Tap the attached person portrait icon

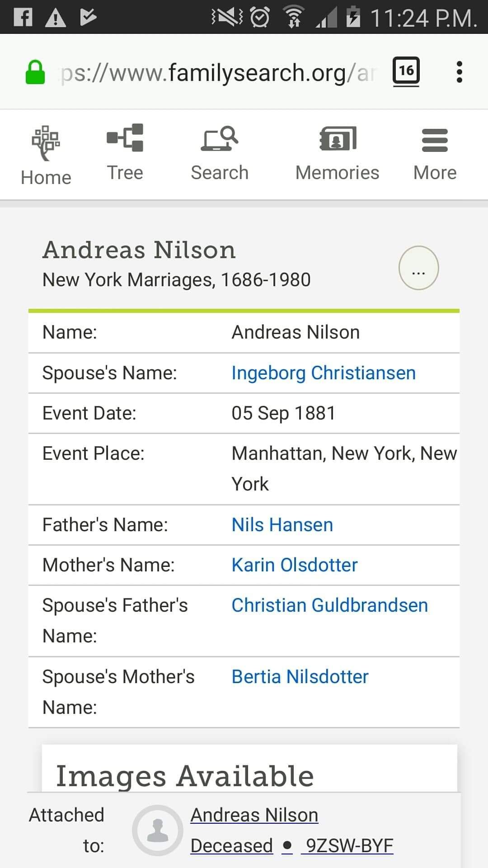158,830
